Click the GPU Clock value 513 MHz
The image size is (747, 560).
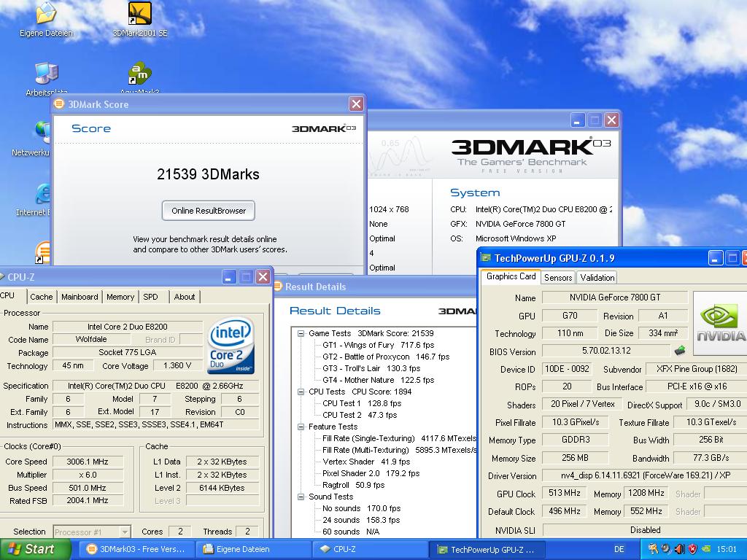coord(564,494)
